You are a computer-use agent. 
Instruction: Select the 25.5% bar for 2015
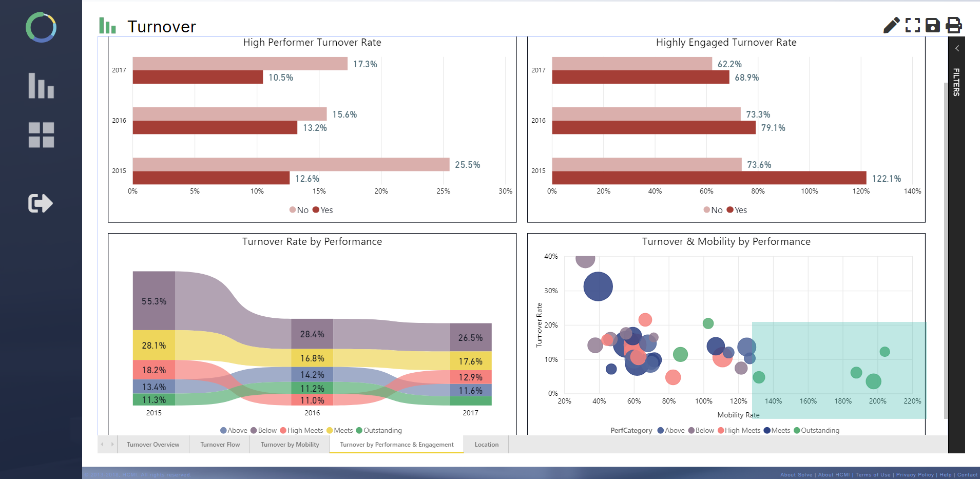pyautogui.click(x=291, y=164)
